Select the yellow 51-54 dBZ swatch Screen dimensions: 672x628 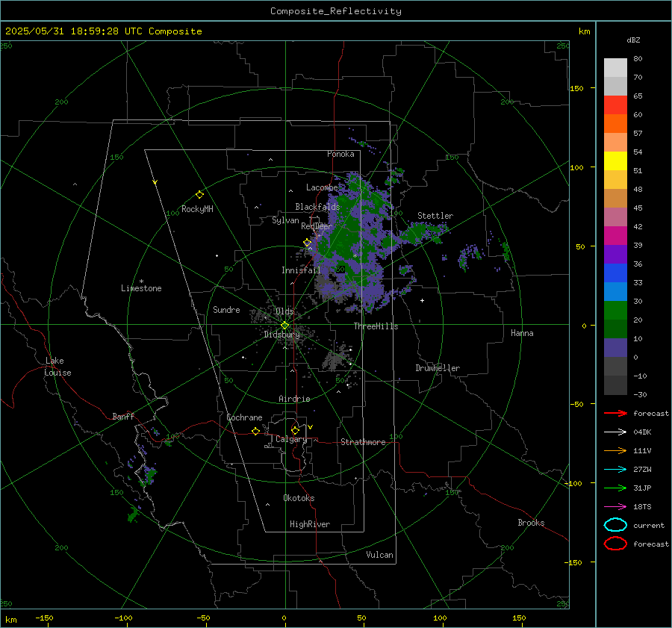coord(615,161)
